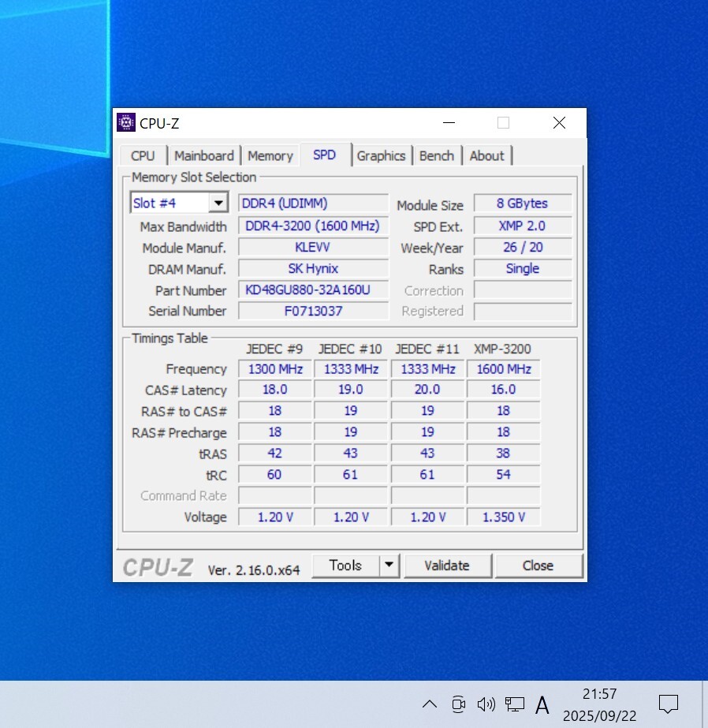This screenshot has height=728, width=708.
Task: Toggle the IME input mode 'A' indicator
Action: [x=542, y=705]
